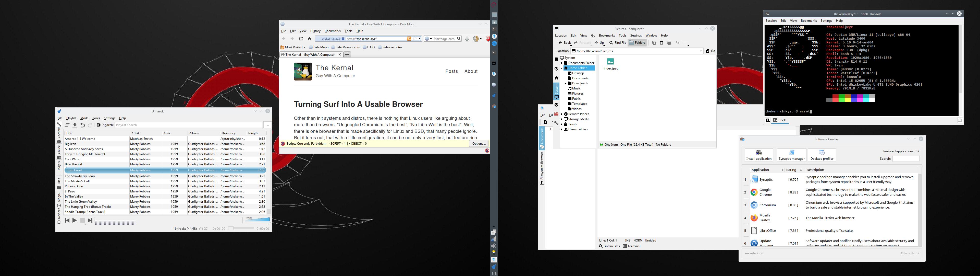The width and height of the screenshot is (980, 276).
Task: Expand Documents Folder tree node
Action: pos(561,63)
